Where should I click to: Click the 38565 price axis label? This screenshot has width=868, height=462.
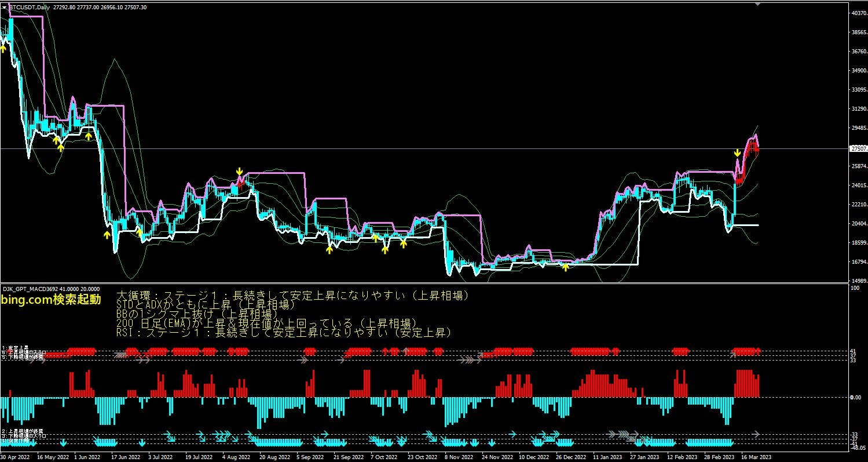click(x=859, y=32)
